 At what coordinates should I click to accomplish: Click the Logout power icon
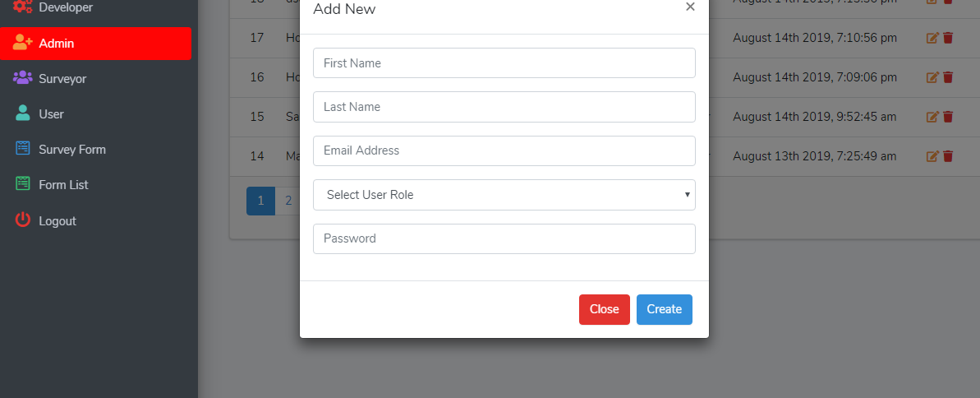pos(22,220)
